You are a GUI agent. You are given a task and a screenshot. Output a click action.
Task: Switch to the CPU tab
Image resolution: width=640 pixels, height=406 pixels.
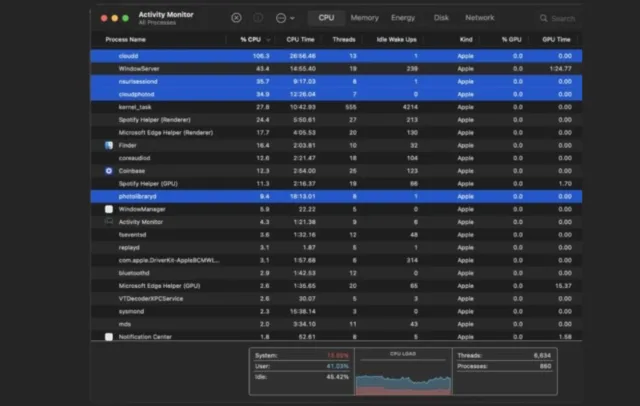pos(326,18)
